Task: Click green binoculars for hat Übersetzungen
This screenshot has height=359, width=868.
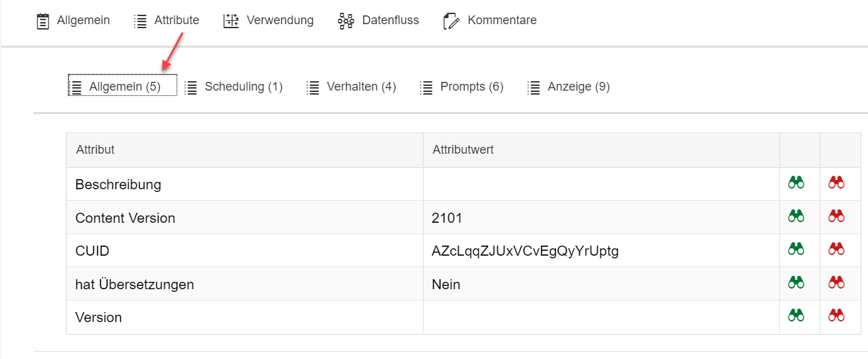Action: (x=796, y=283)
